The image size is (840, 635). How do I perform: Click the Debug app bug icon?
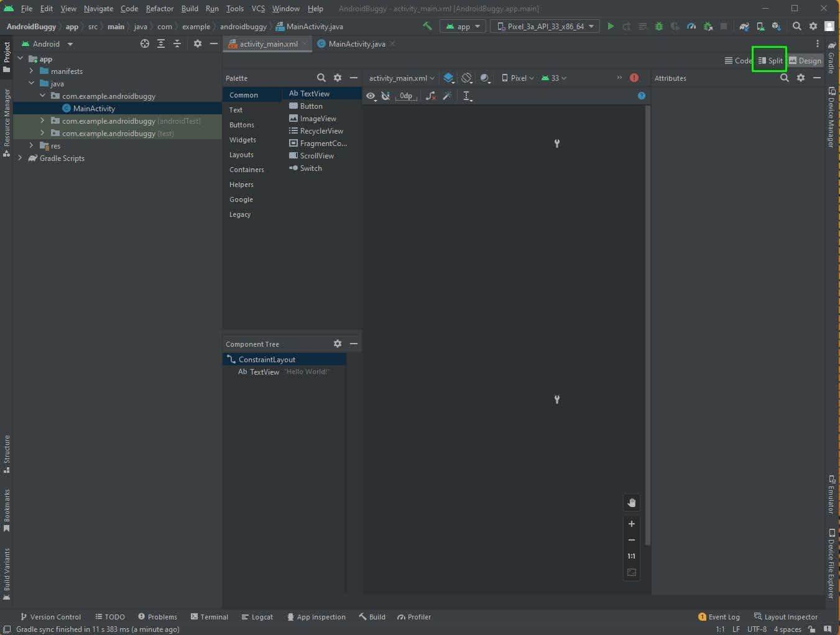659,26
